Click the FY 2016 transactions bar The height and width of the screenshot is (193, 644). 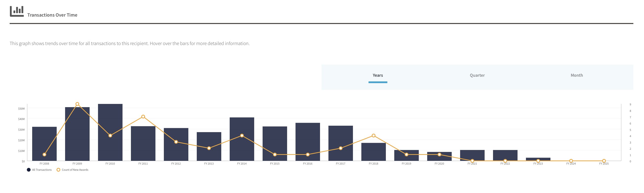[x=308, y=142]
